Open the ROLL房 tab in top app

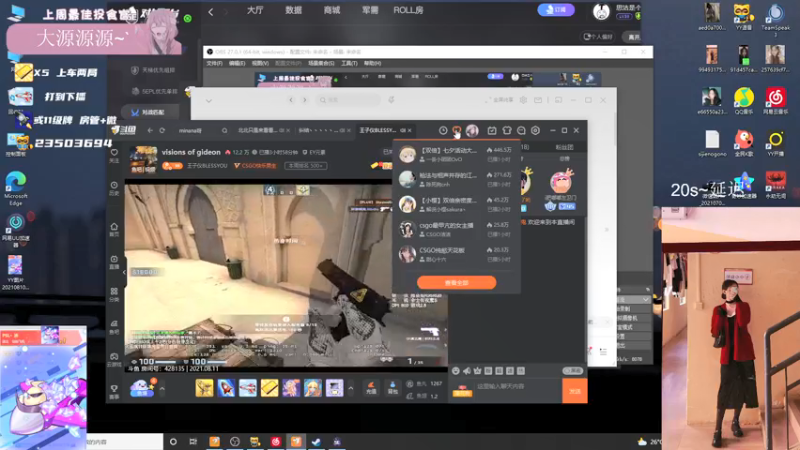click(x=408, y=10)
